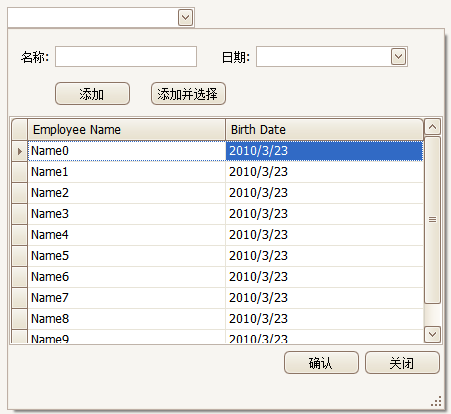
Task: Open the top combo box dropdown arrow
Action: click(185, 18)
